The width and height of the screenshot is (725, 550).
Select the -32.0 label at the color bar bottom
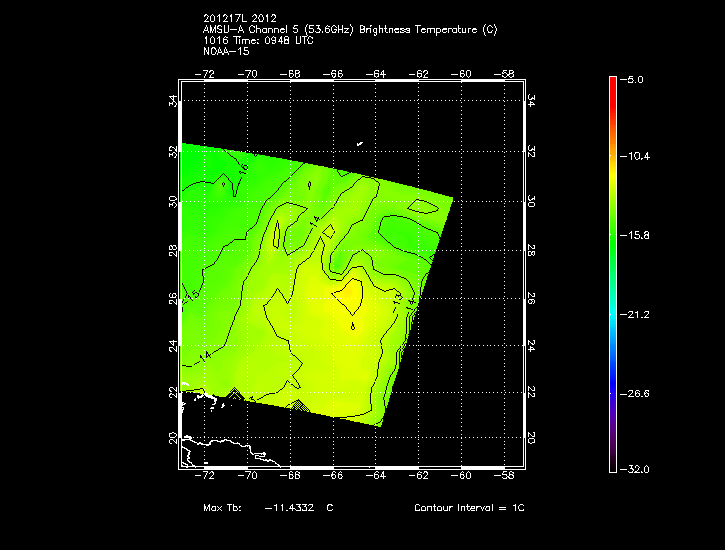[638, 469]
